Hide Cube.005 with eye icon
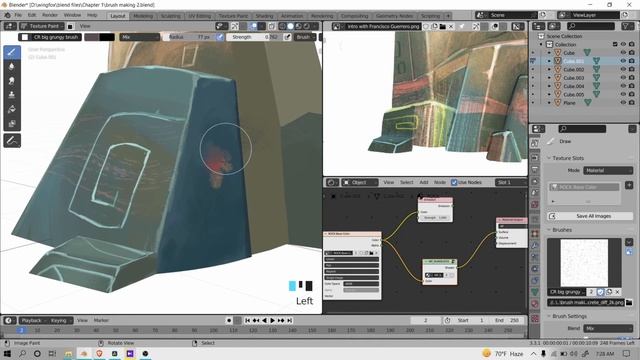Viewport: 640px width, 360px height. pos(623,94)
